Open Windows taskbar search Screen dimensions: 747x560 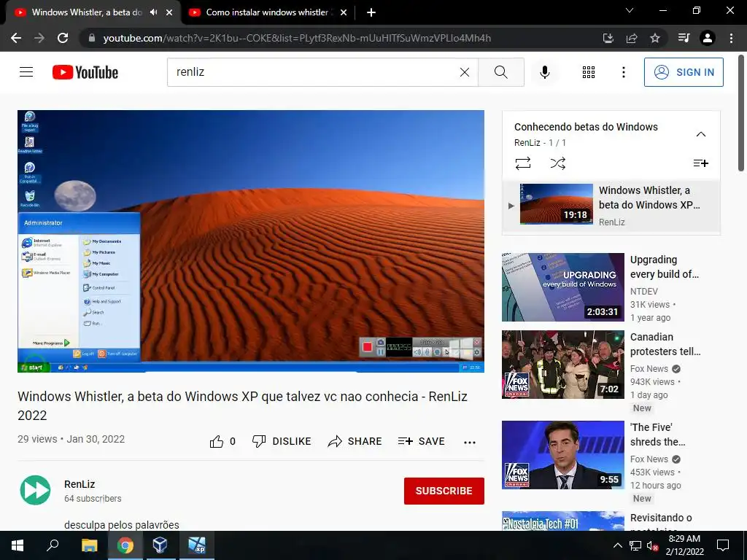coord(53,545)
